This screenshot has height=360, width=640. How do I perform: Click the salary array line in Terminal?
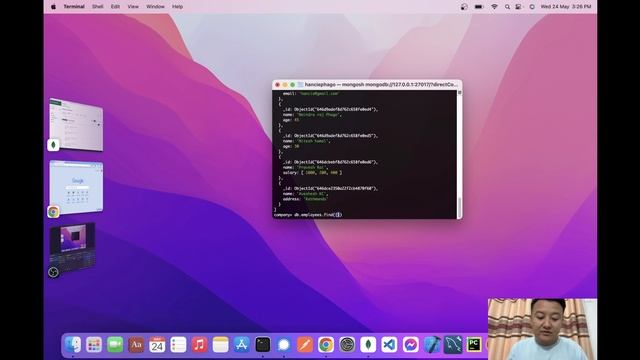tap(312, 173)
